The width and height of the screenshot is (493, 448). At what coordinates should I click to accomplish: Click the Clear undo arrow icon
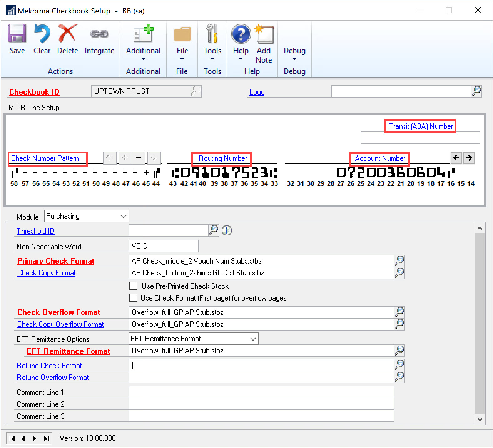pos(42,33)
